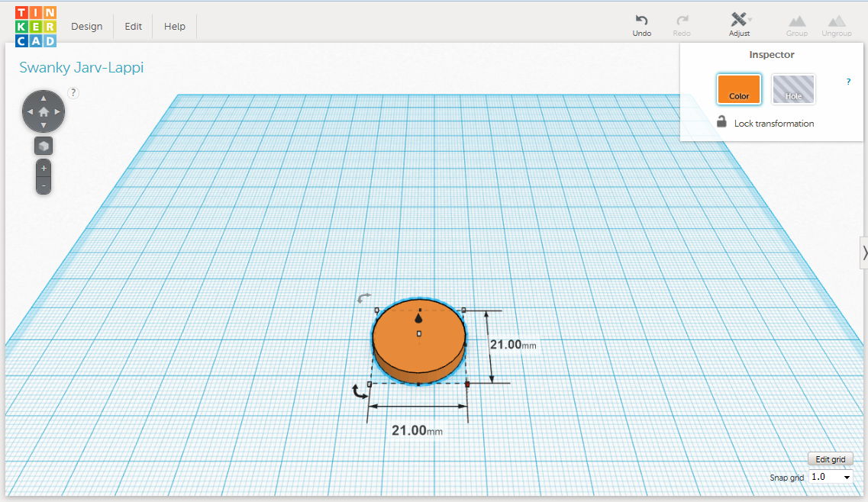Click the top-right white corner handle
The height and width of the screenshot is (502, 868).
coord(464,310)
